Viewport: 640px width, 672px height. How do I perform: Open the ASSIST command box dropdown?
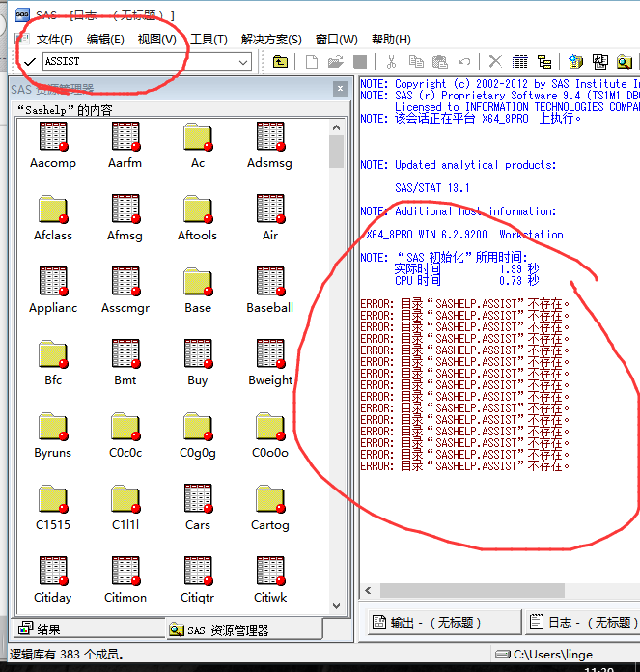click(243, 62)
